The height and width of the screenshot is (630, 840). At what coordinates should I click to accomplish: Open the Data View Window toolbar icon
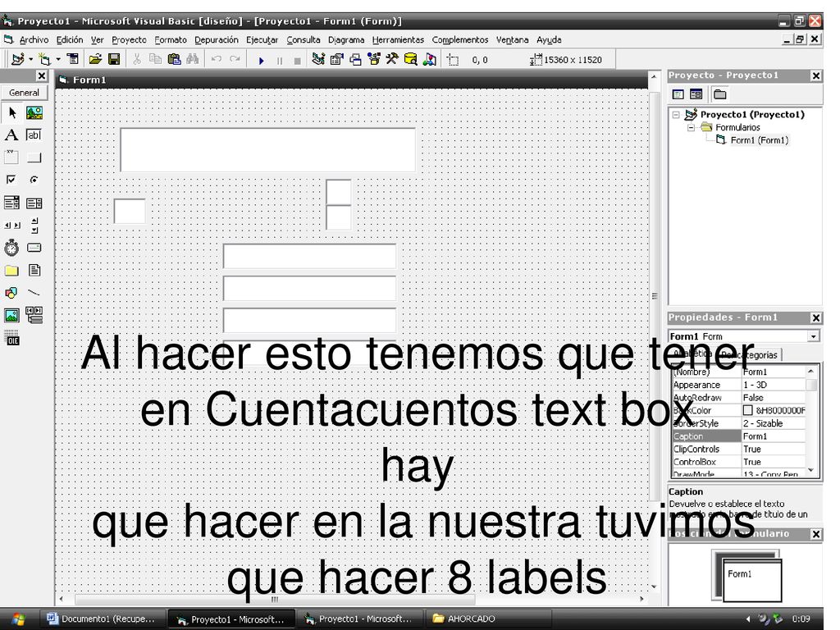point(411,59)
